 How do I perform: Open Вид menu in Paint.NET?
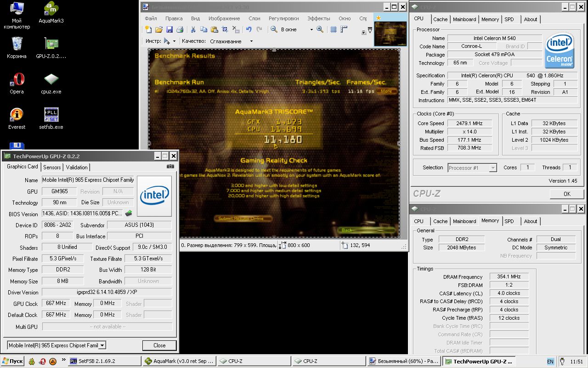click(x=195, y=18)
